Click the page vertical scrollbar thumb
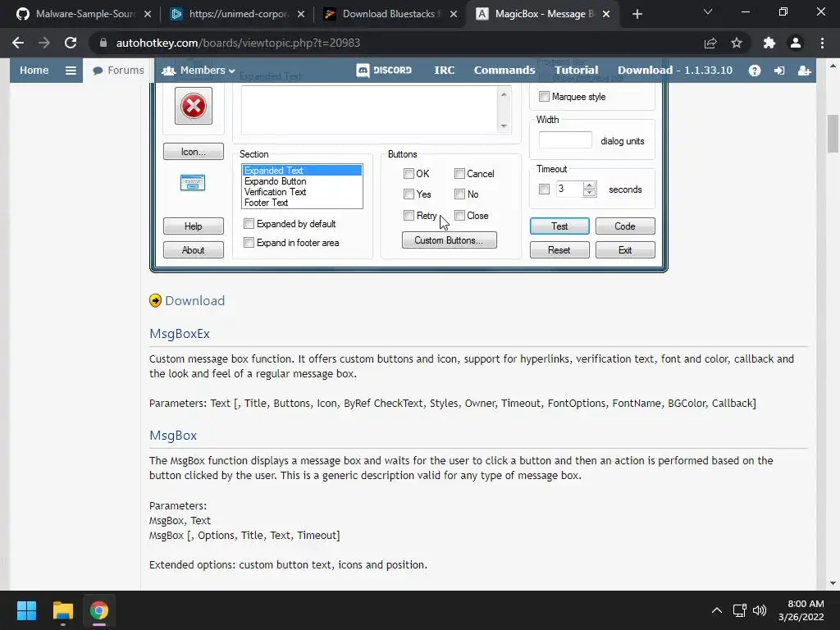840x630 pixels. point(833,134)
